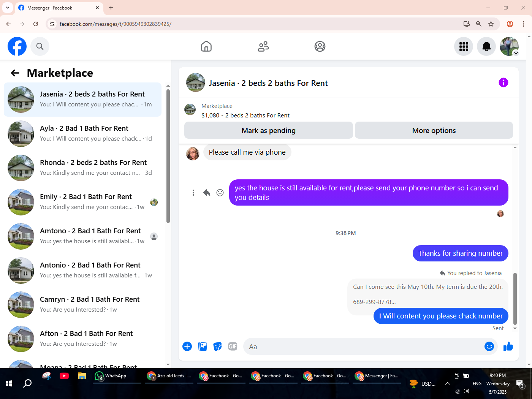Open Antonio 2 Bad 1 Bath conversation
This screenshot has width=532, height=399.
pos(82,271)
